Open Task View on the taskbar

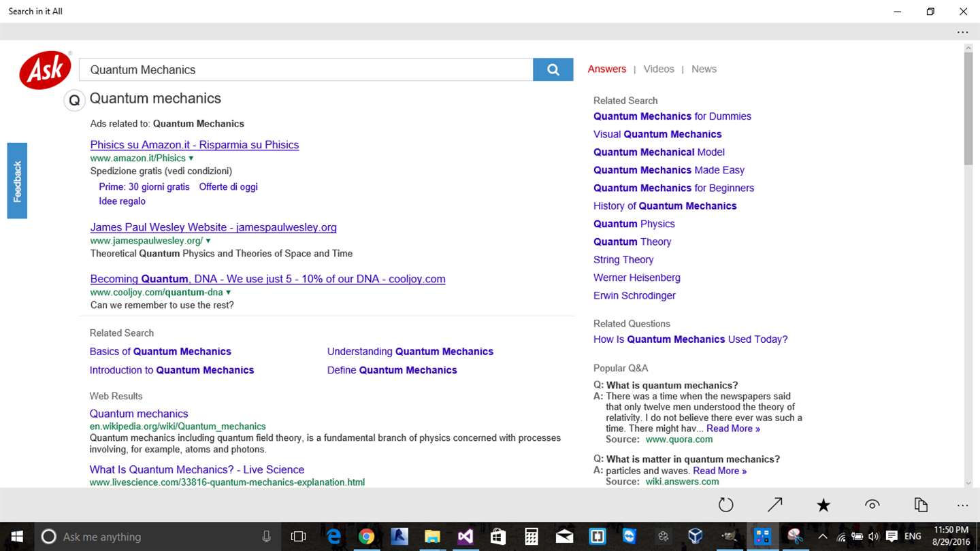coord(298,537)
